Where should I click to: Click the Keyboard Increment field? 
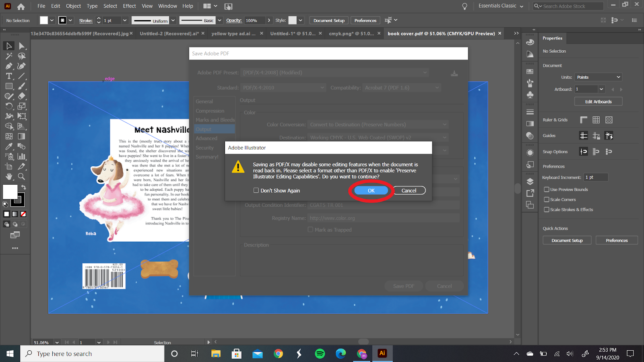pyautogui.click(x=596, y=177)
